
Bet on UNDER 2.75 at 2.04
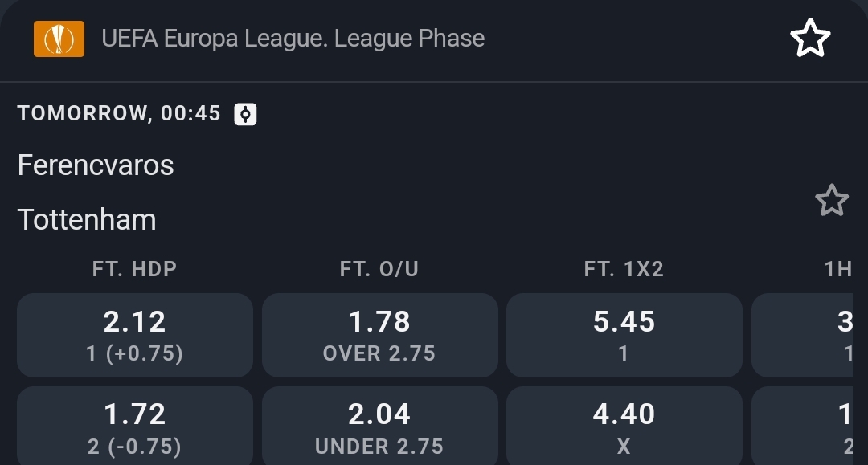pyautogui.click(x=379, y=426)
